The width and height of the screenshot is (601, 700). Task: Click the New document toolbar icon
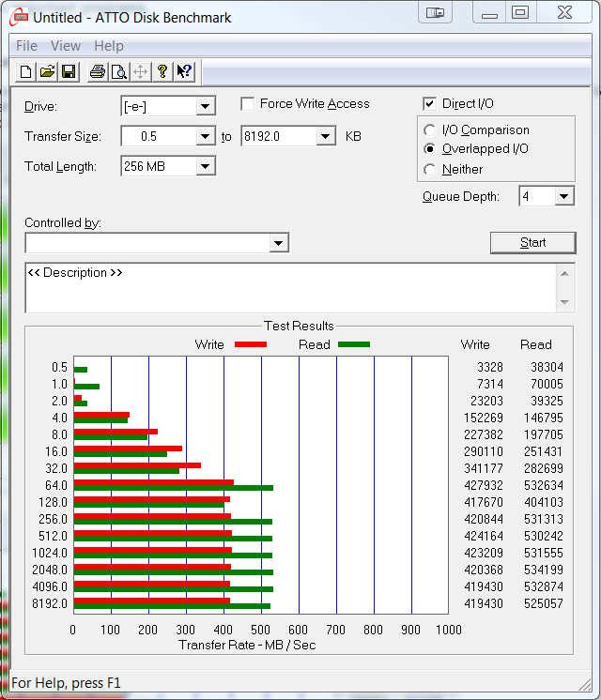tap(26, 71)
